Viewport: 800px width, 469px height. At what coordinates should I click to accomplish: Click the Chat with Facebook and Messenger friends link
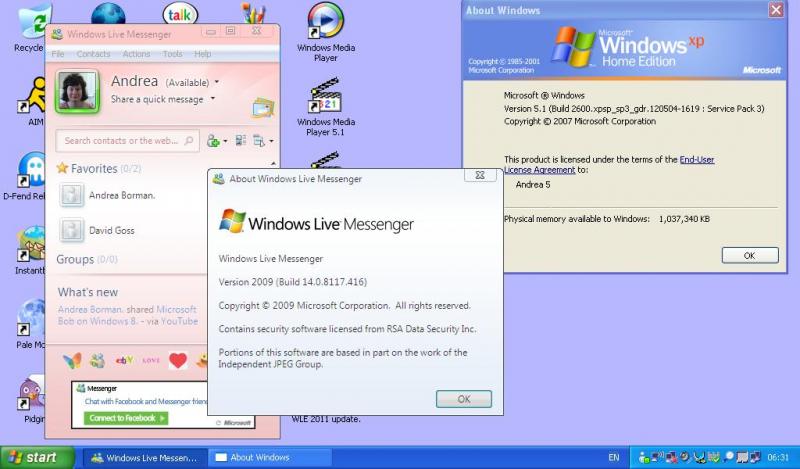[x=146, y=402]
